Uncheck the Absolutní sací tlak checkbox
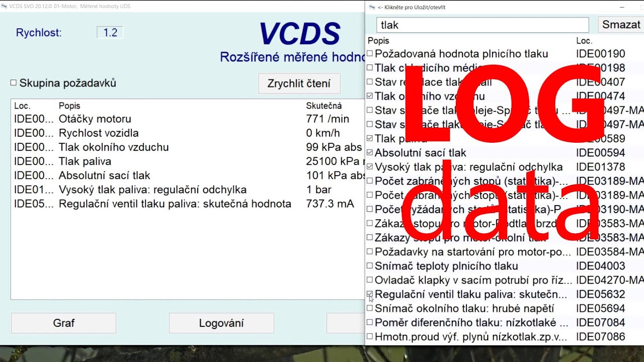Image resolution: width=644 pixels, height=362 pixels. pyautogui.click(x=370, y=152)
